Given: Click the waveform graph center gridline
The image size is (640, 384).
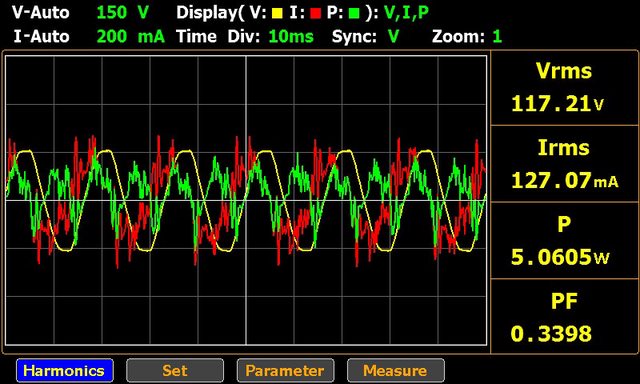Looking at the screenshot, I should point(246,200).
